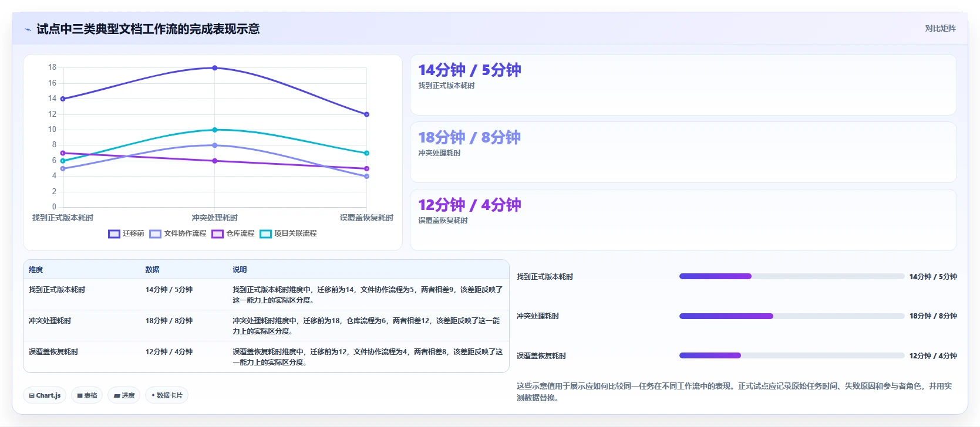Viewport: 980px width, 427px height.
Task: Click the 迁移前 point at 误覆盖恢复耗时
Action: 366,114
